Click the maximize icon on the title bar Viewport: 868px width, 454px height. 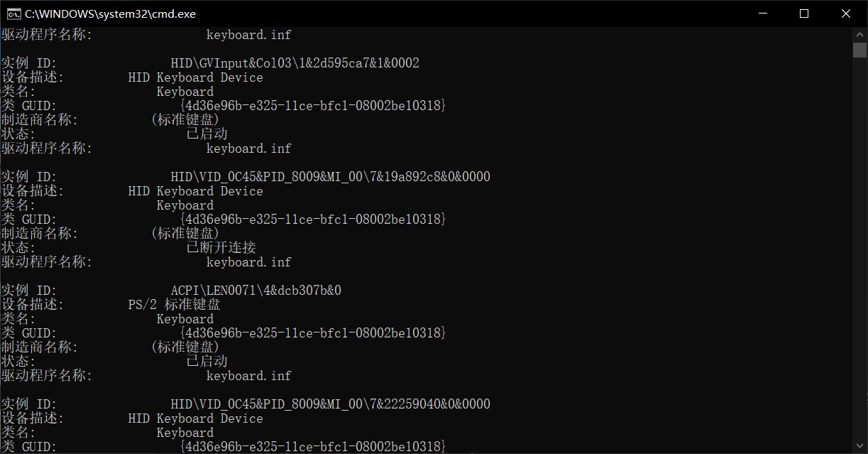coord(804,13)
